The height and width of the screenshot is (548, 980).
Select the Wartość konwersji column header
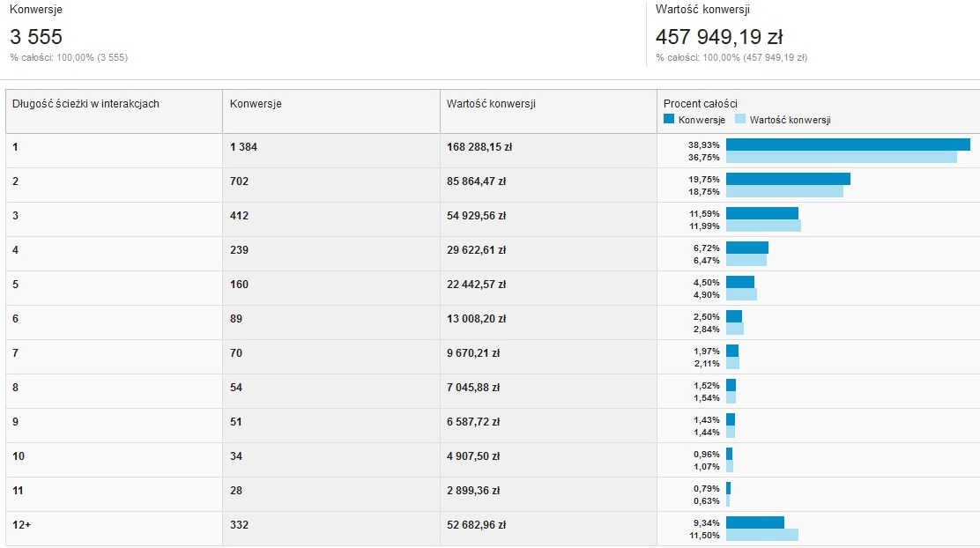pos(491,104)
